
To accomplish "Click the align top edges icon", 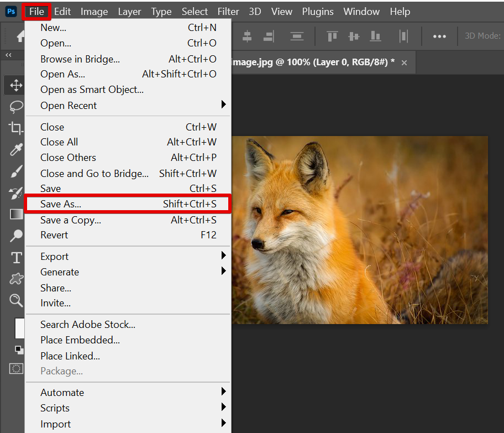I will click(x=332, y=36).
